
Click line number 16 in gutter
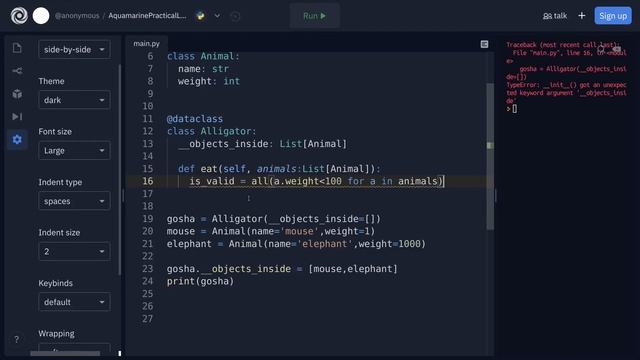147,181
